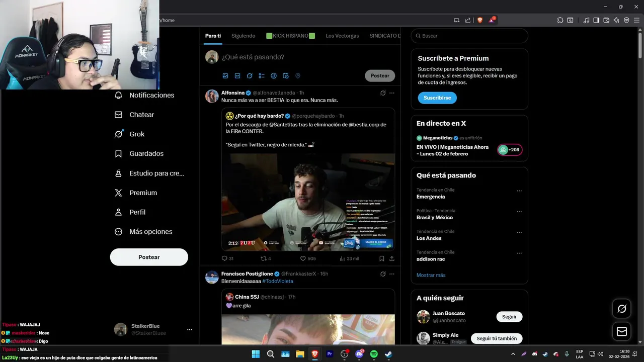Open Alfonsina's profile avatar
Image resolution: width=644 pixels, height=362 pixels.
(x=212, y=96)
